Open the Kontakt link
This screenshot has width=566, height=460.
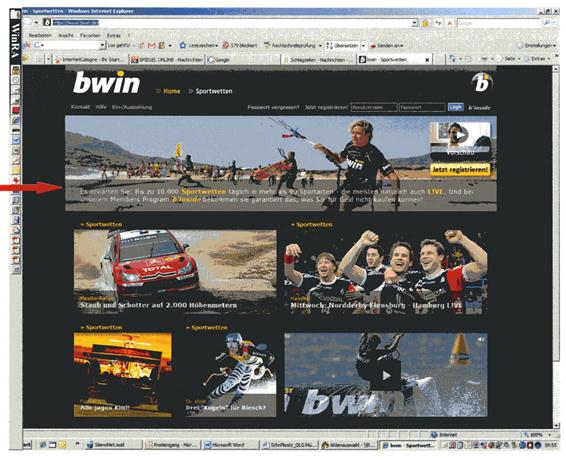80,107
